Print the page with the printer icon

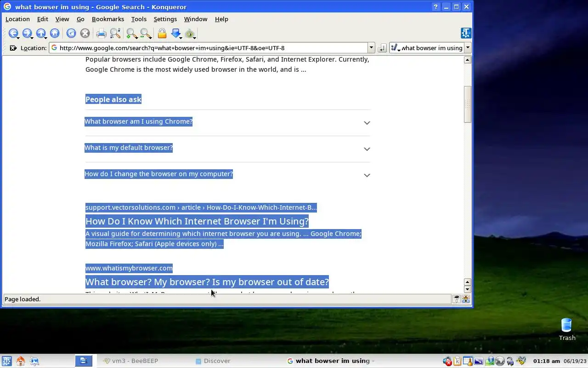(x=101, y=33)
